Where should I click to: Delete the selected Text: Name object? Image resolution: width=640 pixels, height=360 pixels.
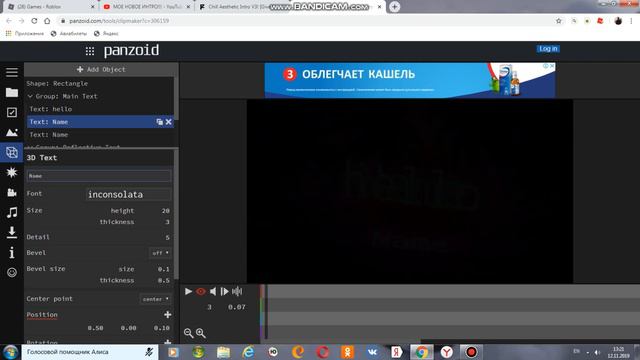(169, 122)
